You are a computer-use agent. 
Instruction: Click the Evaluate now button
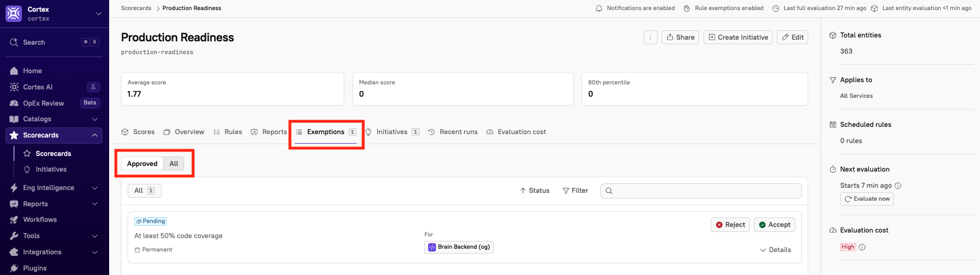coord(867,199)
